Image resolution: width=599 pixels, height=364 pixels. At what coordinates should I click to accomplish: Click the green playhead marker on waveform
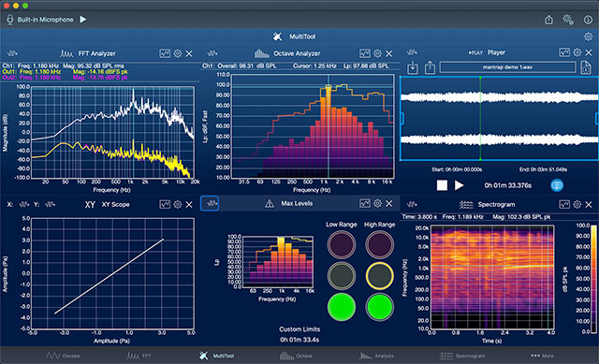click(480, 119)
